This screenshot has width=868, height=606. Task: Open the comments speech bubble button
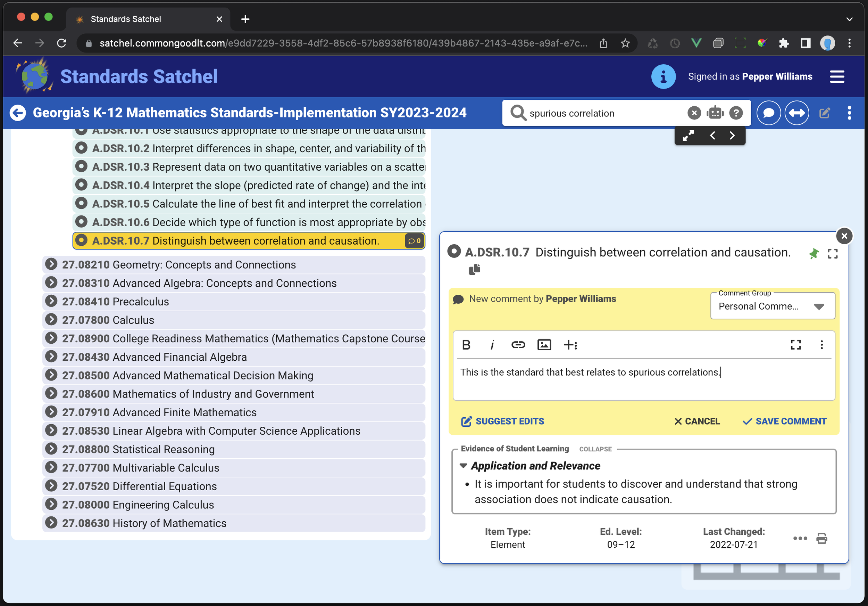(769, 113)
